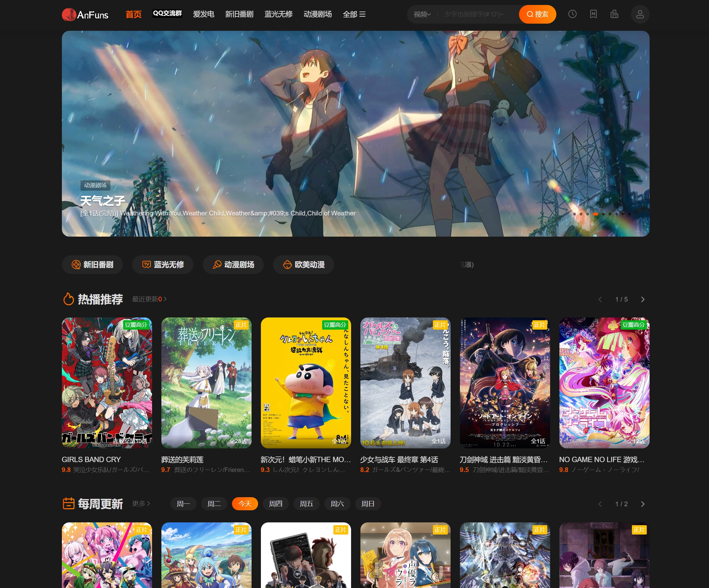Viewport: 709px width, 588px height.
Task: Open the bookmarks icon in header
Action: point(593,14)
